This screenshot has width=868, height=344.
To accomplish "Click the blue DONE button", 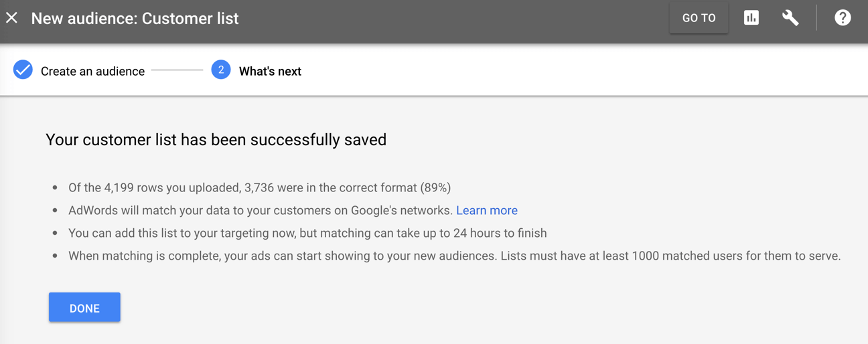I will 84,308.
